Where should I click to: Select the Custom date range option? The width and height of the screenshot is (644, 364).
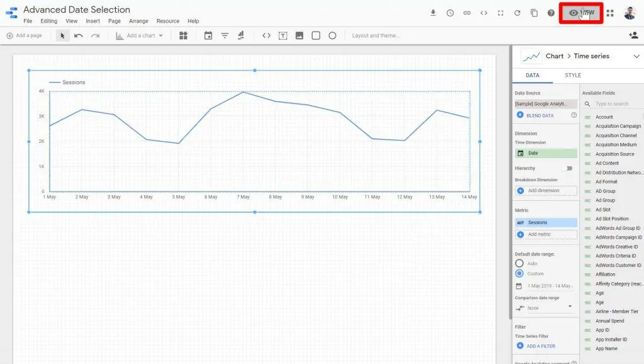[519, 274]
